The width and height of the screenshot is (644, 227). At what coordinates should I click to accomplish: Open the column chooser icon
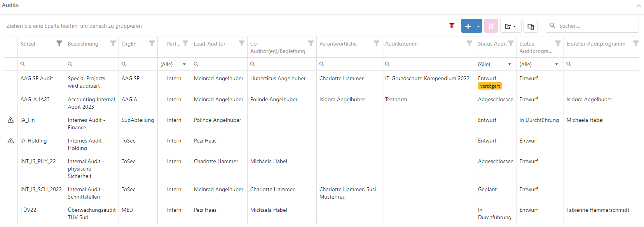[531, 26]
